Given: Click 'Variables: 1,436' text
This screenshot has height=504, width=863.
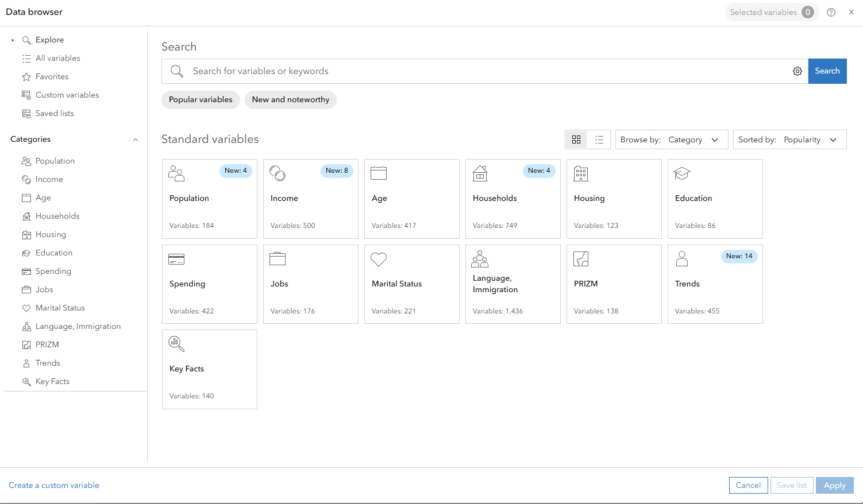Looking at the screenshot, I should [x=498, y=311].
